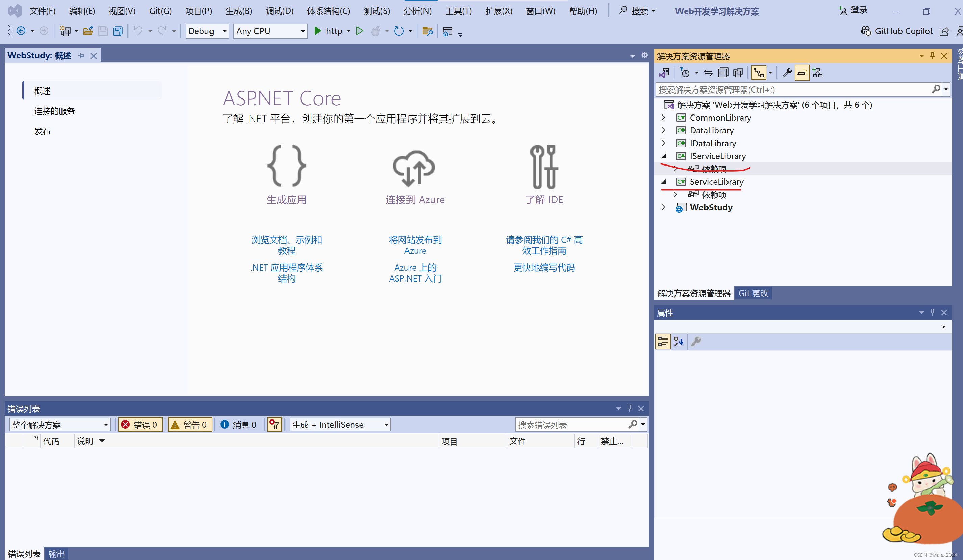The height and width of the screenshot is (560, 963).
Task: Toggle the Warnings 0 filter button
Action: click(x=190, y=425)
